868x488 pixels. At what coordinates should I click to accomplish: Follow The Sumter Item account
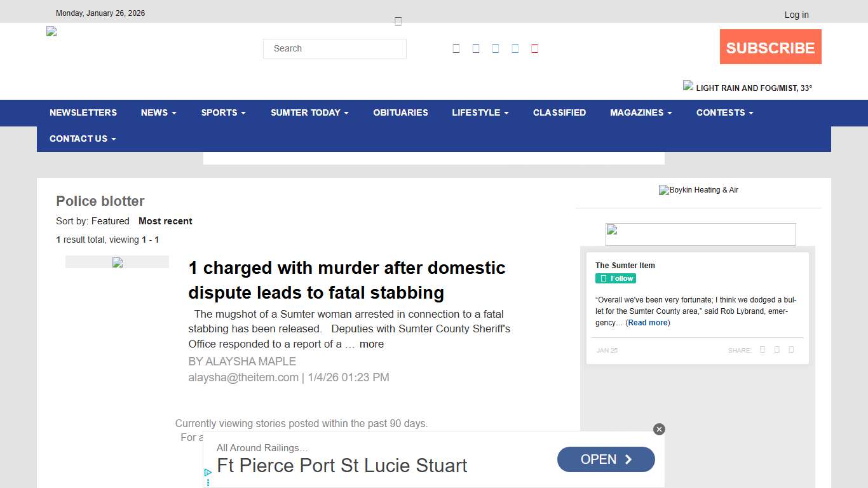[x=615, y=278]
